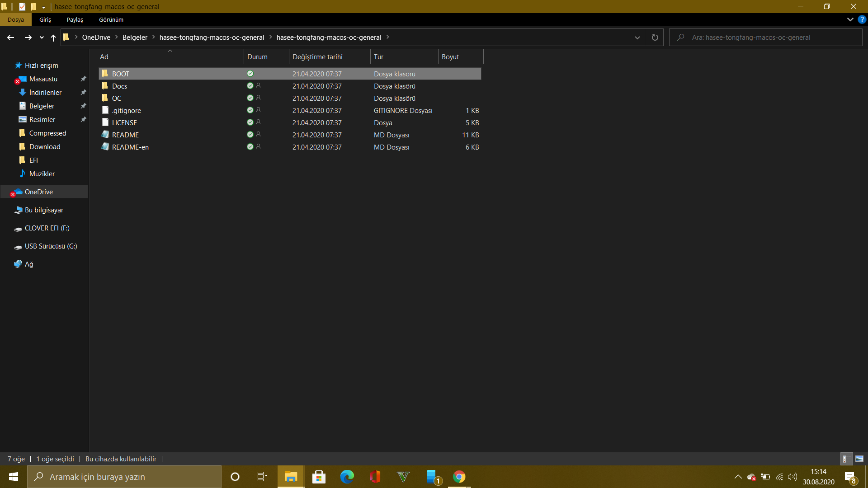Viewport: 868px width, 488px height.
Task: Open the Görünüm ribbon tab
Action: click(111, 19)
